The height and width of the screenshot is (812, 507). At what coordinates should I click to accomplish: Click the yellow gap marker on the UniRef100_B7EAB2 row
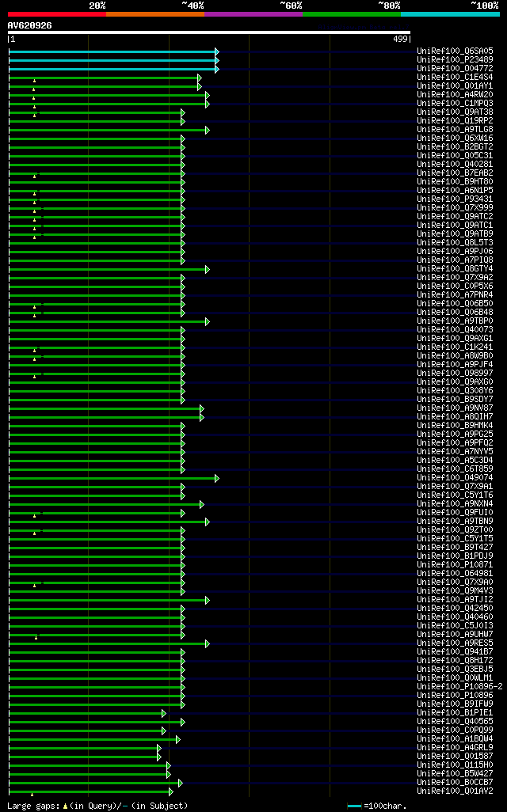tap(35, 176)
